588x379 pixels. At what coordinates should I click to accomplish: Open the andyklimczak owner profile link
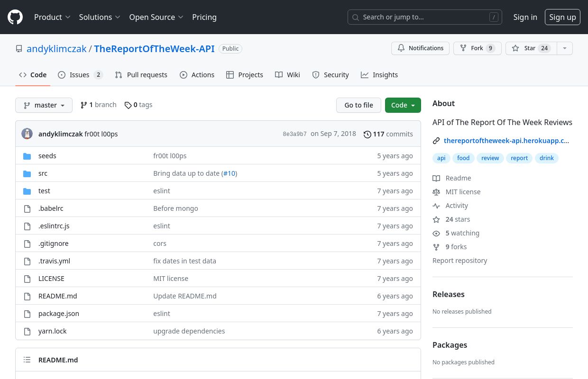tap(56, 49)
